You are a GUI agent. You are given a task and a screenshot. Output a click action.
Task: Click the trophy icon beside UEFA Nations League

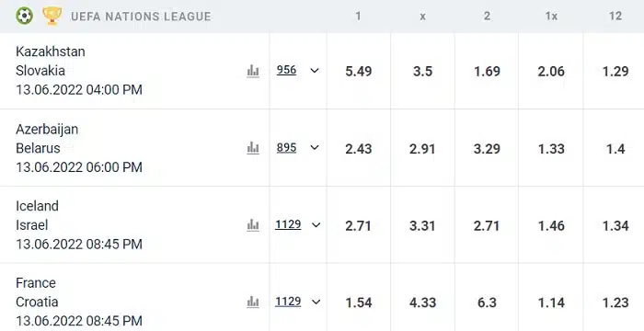tap(52, 16)
